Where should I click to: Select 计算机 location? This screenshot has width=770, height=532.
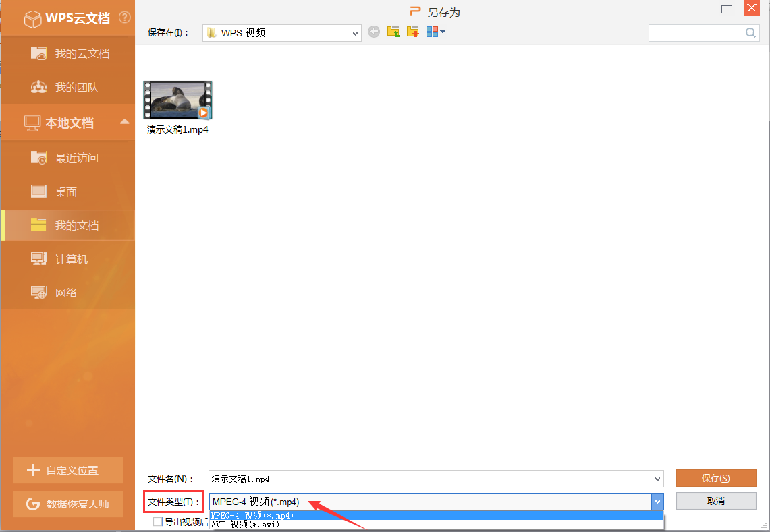coord(69,259)
